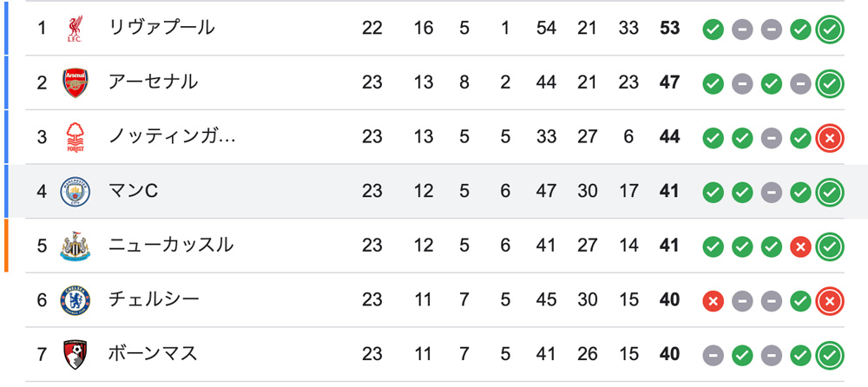Click Chelsea's red latest-match loss icon
Image resolution: width=868 pixels, height=387 pixels.
click(x=829, y=301)
